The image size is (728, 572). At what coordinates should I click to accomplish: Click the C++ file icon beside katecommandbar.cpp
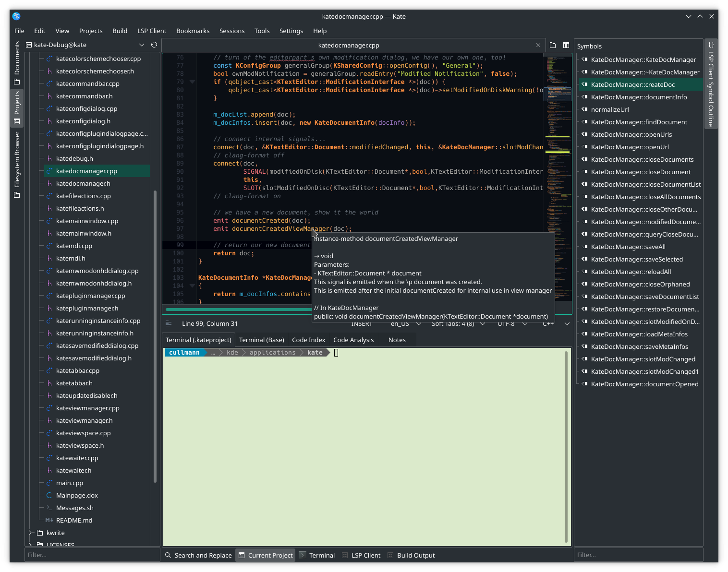click(49, 83)
